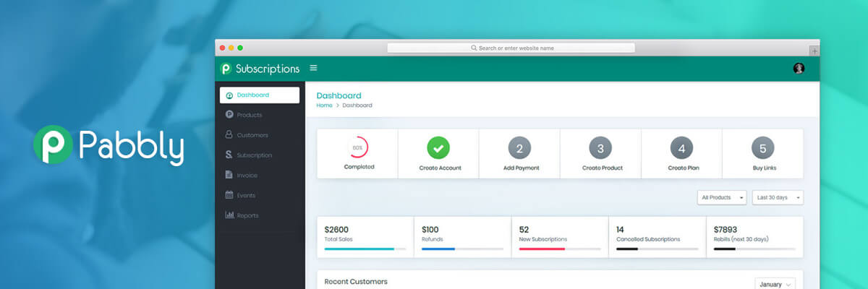Toggle the hamburger menu icon
This screenshot has height=289, width=868.
click(x=313, y=68)
